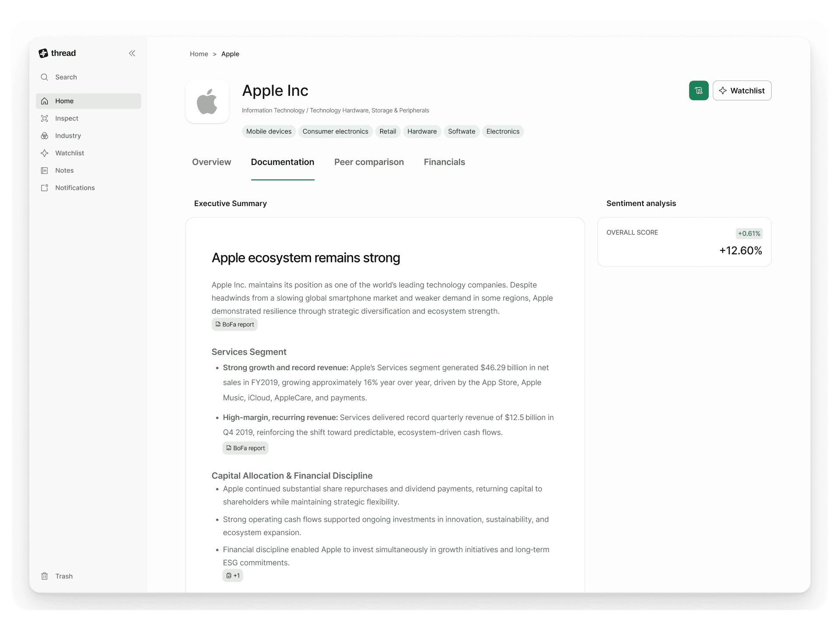The height and width of the screenshot is (630, 840).
Task: Add Apple Inc to Watchlist button
Action: (742, 91)
